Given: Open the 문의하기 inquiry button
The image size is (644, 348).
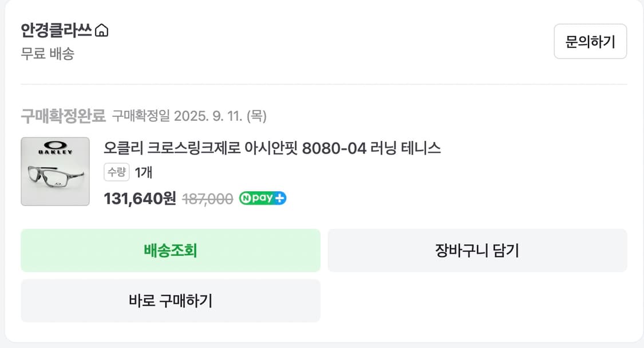Looking at the screenshot, I should [x=590, y=41].
